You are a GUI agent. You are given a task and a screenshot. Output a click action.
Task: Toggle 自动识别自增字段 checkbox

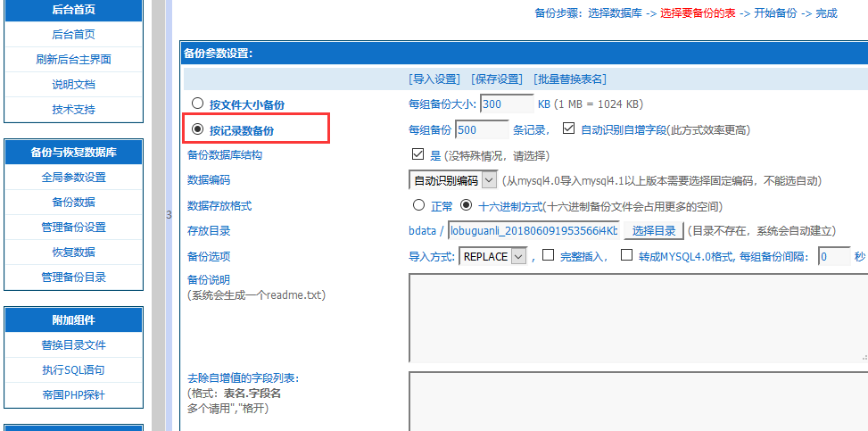click(x=569, y=129)
